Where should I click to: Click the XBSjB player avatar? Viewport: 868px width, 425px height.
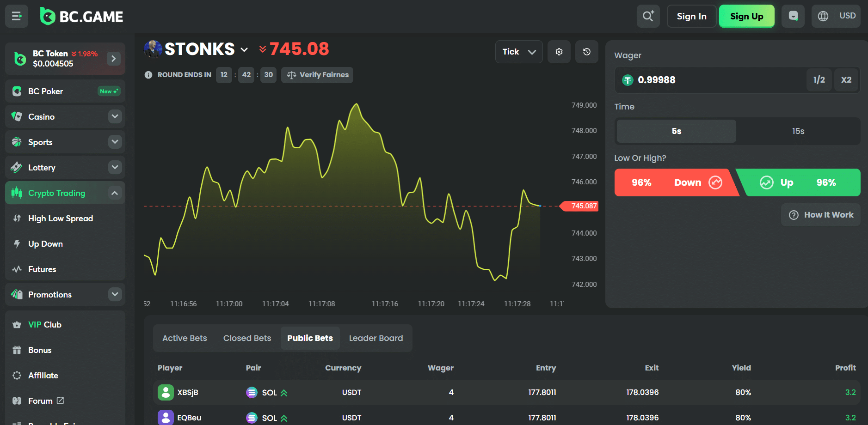(166, 392)
